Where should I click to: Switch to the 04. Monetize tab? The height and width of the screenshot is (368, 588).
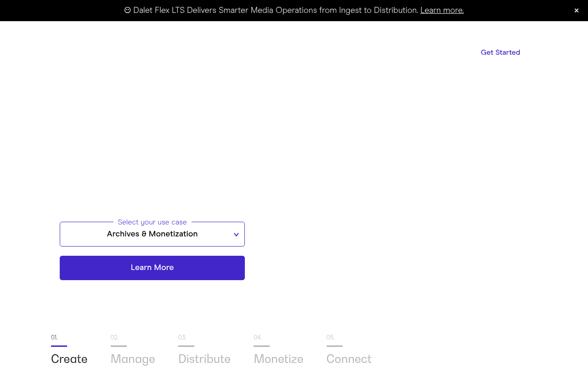coord(278,351)
